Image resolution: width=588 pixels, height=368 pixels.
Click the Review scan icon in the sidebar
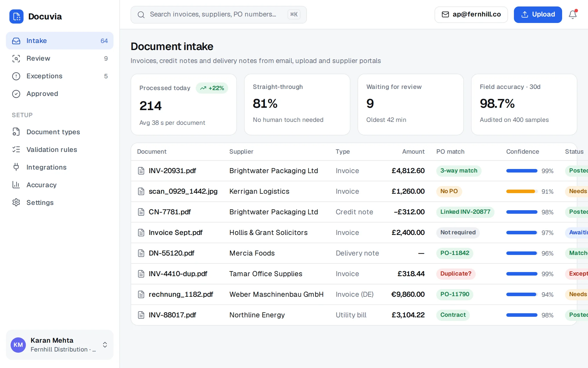[16, 59]
